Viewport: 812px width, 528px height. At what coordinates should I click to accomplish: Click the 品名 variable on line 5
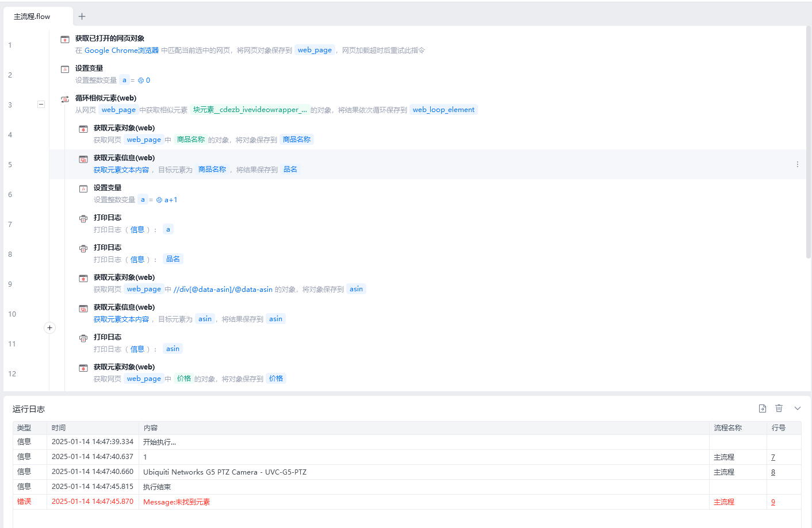[290, 169]
